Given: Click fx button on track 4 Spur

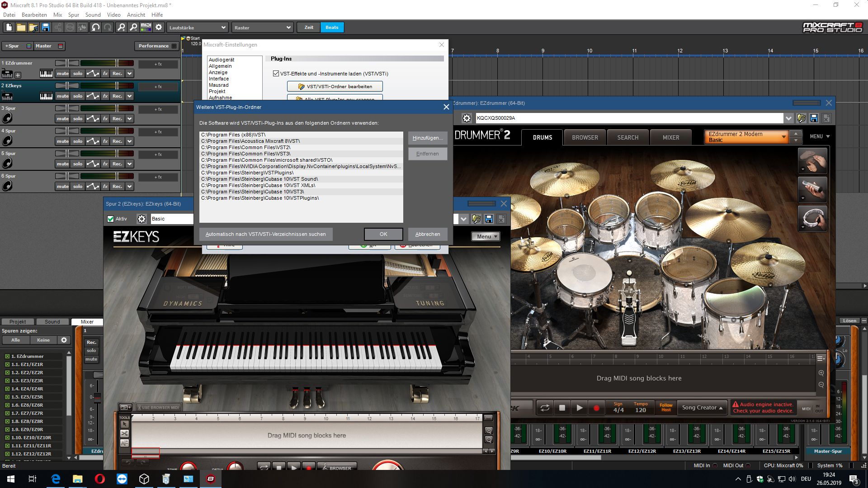Looking at the screenshot, I should tap(105, 141).
